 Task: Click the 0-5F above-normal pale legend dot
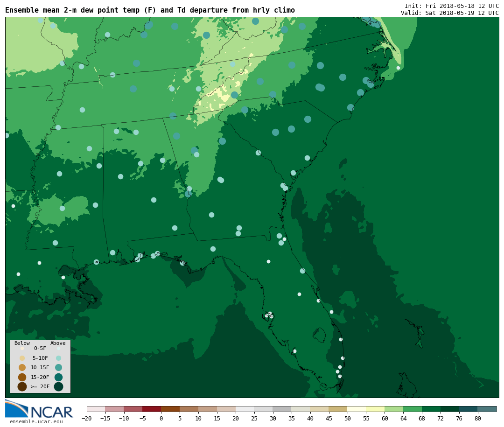pos(58,348)
